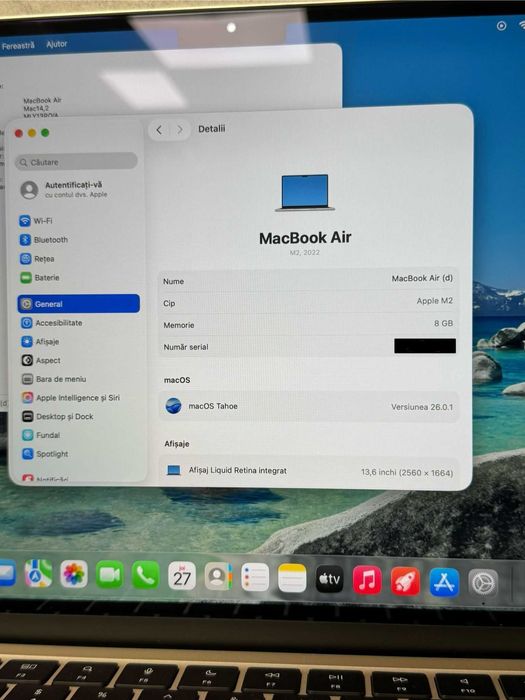525x700 pixels.
Task: Click the macOS Tahoe row
Action: [x=308, y=407]
